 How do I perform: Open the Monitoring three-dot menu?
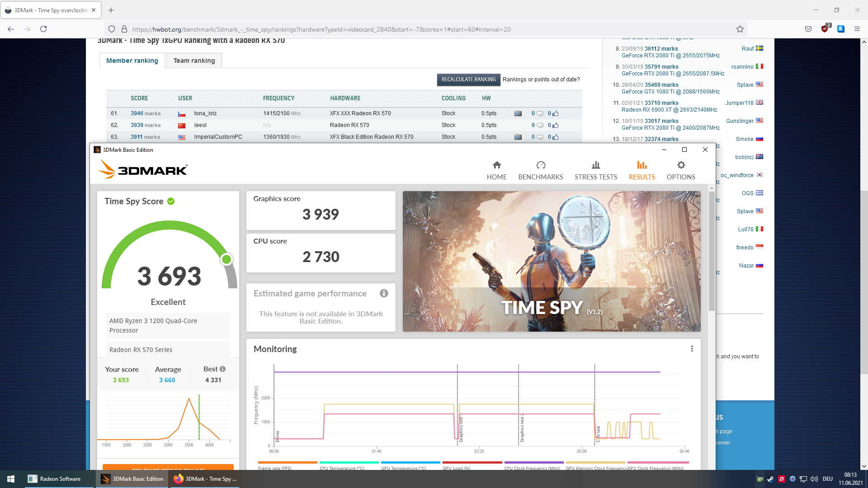click(x=692, y=349)
